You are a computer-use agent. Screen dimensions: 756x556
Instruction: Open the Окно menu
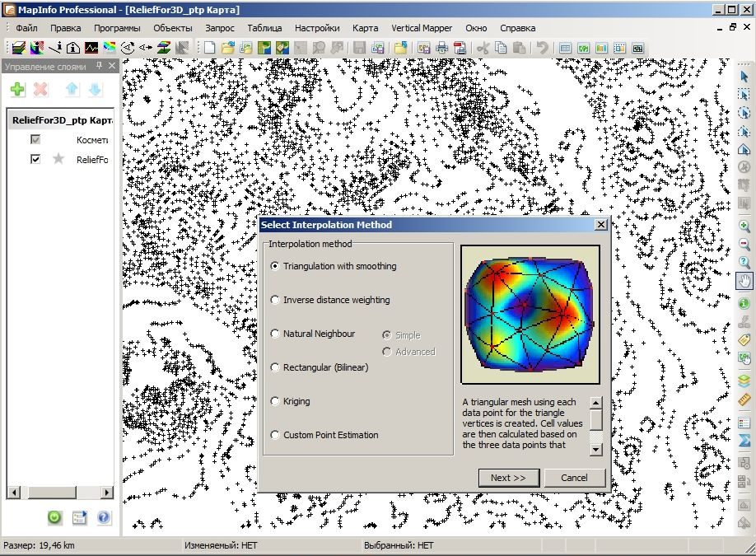coord(476,28)
